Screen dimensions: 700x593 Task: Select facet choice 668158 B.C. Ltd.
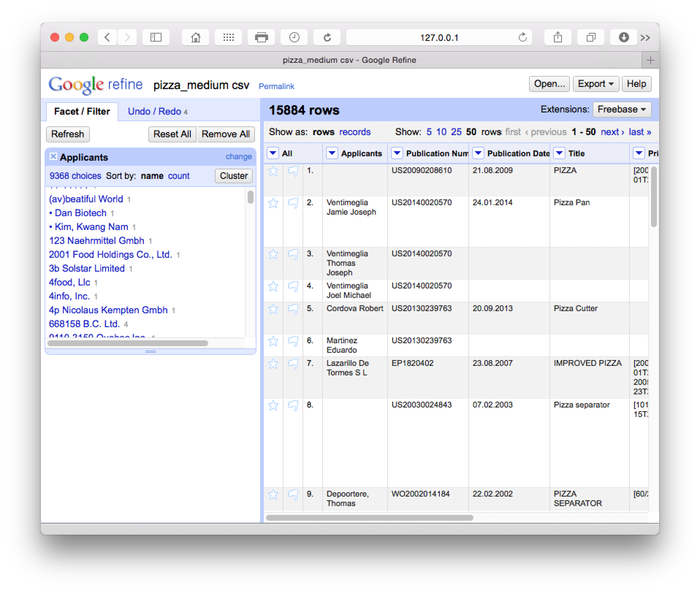84,324
